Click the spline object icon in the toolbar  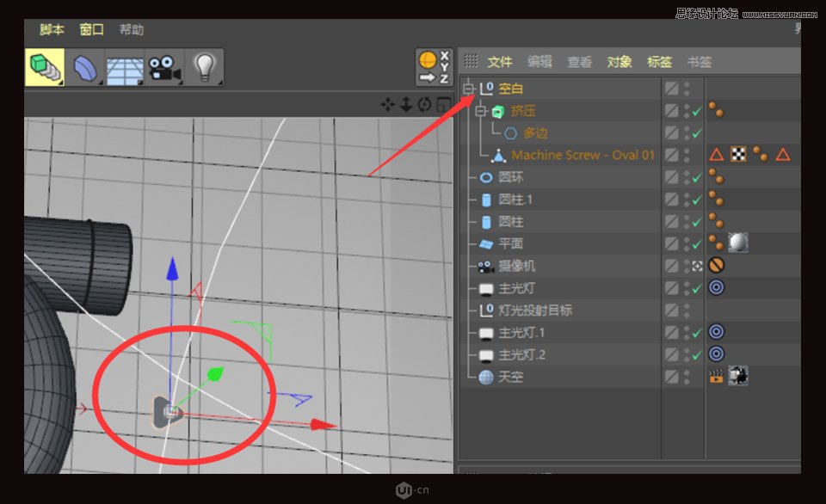point(85,65)
